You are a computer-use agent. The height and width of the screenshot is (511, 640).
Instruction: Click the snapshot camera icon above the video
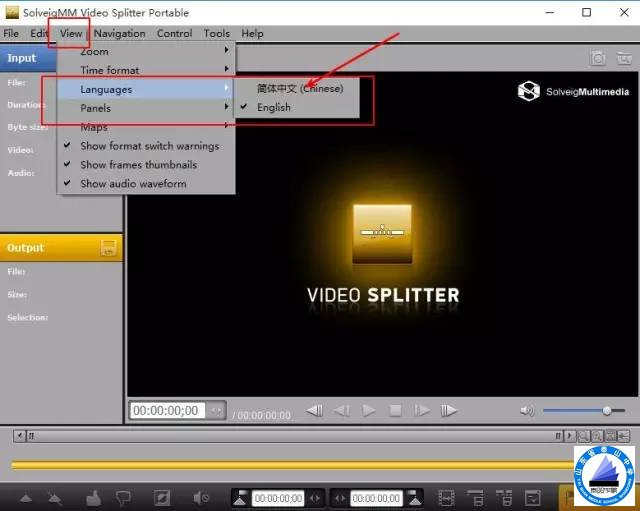(598, 59)
